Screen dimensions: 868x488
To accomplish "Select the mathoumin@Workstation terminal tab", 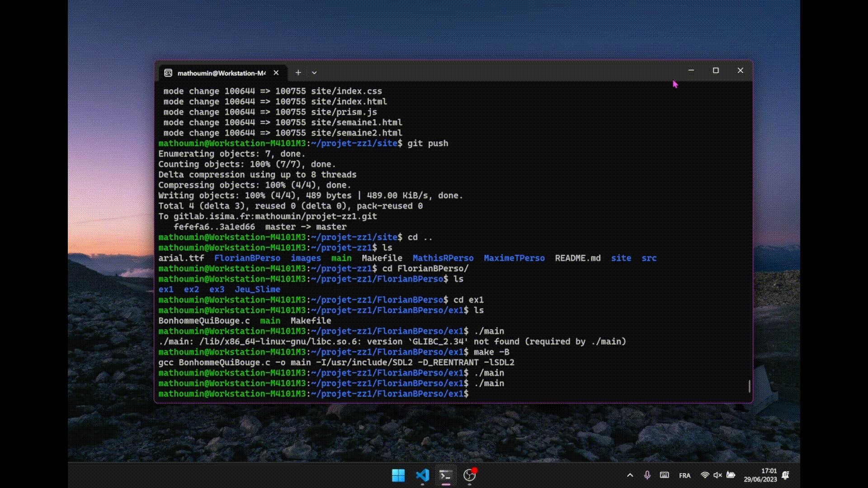I will [x=221, y=73].
